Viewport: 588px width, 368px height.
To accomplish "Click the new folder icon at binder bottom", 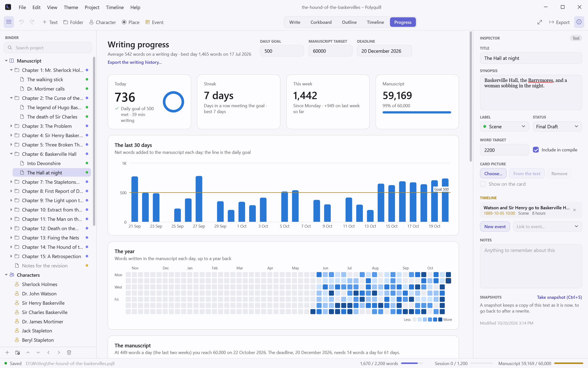I will (x=18, y=353).
